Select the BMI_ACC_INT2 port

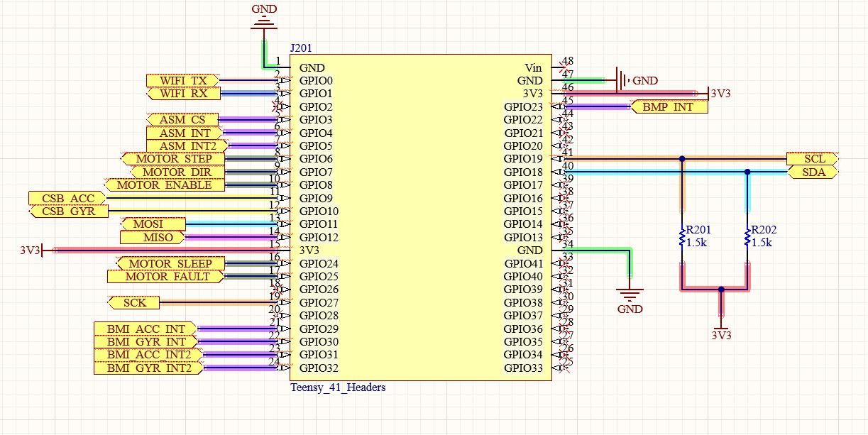tap(148, 355)
